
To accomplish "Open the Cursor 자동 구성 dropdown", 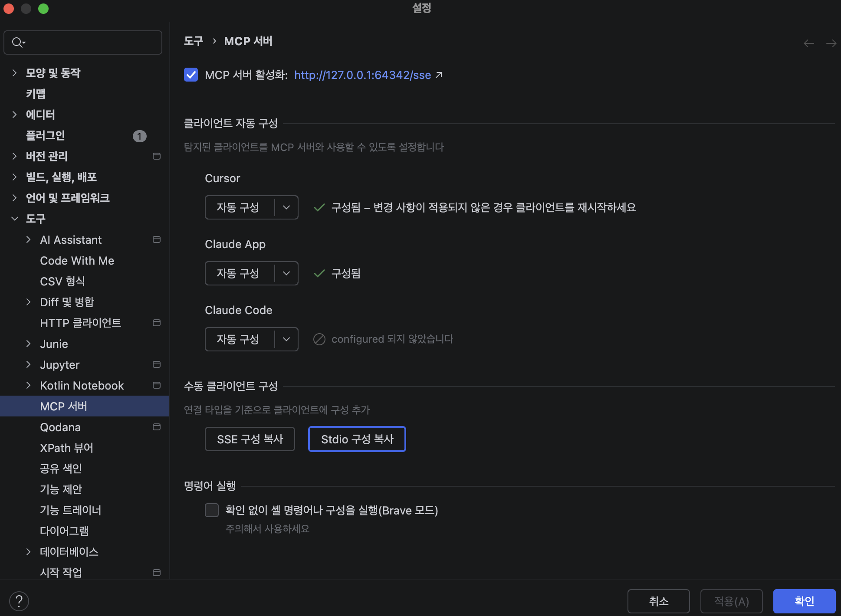I will 286,207.
